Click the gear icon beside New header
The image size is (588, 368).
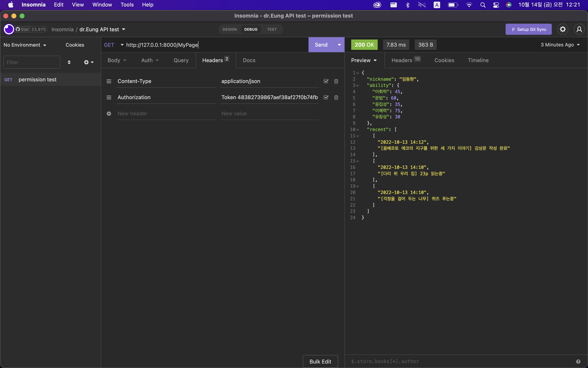pos(109,114)
